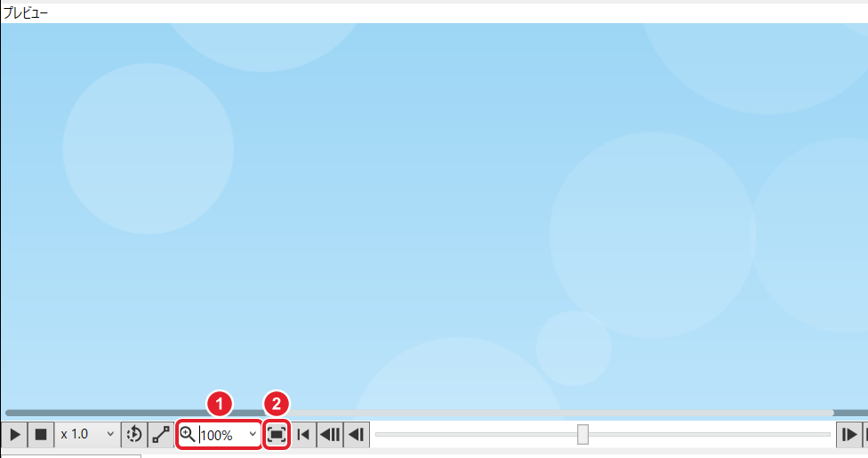Click into the 100% zoom field
Viewport: 868px width, 458px height.
(x=221, y=435)
